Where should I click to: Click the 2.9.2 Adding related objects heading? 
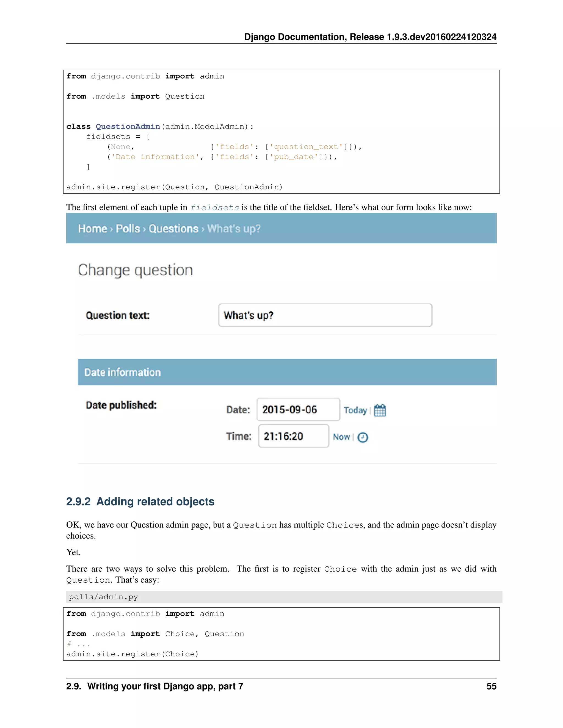tap(140, 501)
